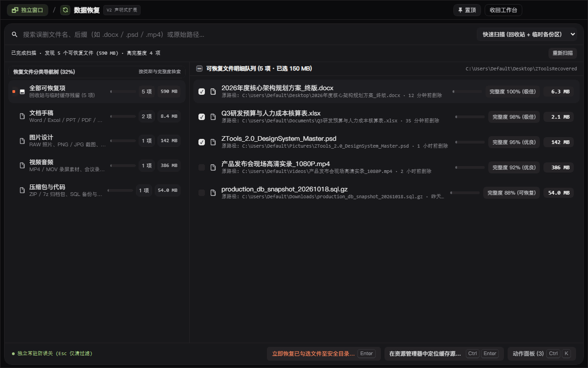Click the 重新扫描 button
588x368 pixels.
tap(563, 53)
